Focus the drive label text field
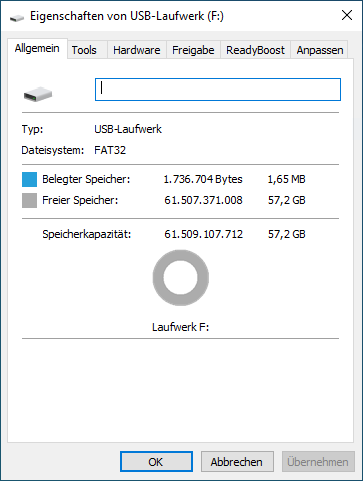Viewport: 363px width, 481px height. pyautogui.click(x=218, y=89)
